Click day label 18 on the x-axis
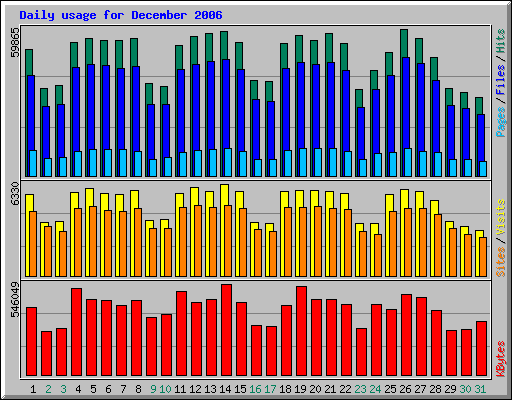This screenshot has height=400, width=512. point(285,389)
